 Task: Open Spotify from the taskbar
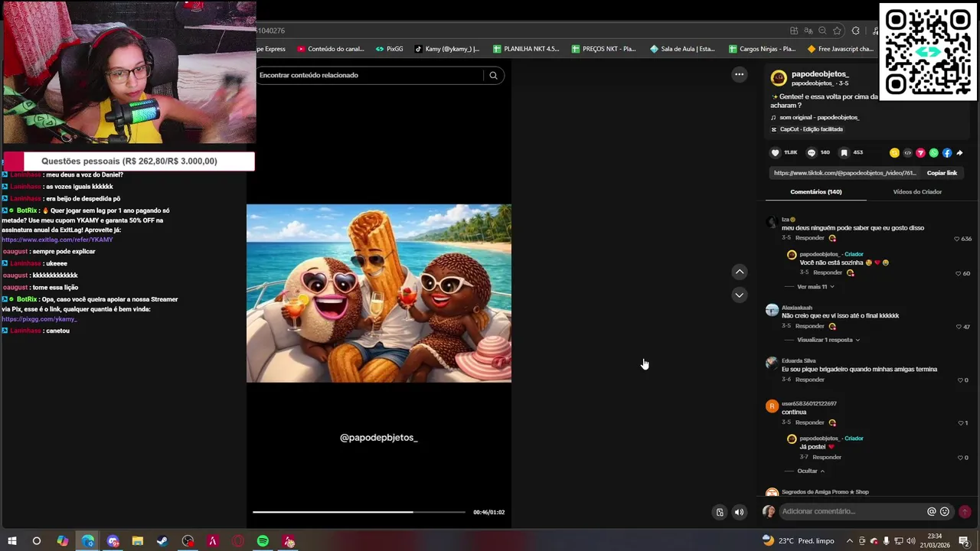coord(263,541)
